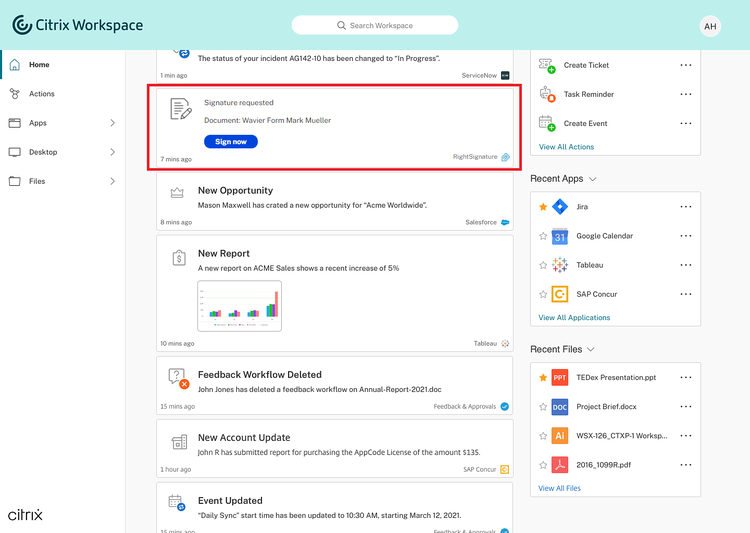Click the Create Ticket action icon
The width and height of the screenshot is (750, 533).
pyautogui.click(x=547, y=66)
